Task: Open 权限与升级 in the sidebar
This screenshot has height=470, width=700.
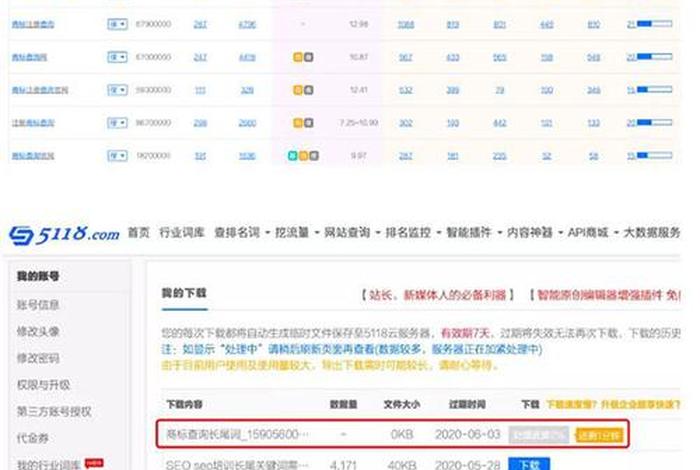Action: pyautogui.click(x=43, y=385)
